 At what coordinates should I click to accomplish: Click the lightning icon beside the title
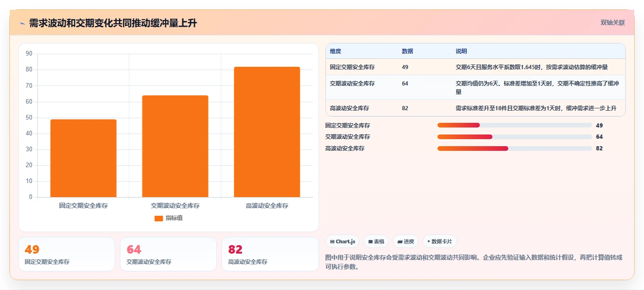coord(22,23)
